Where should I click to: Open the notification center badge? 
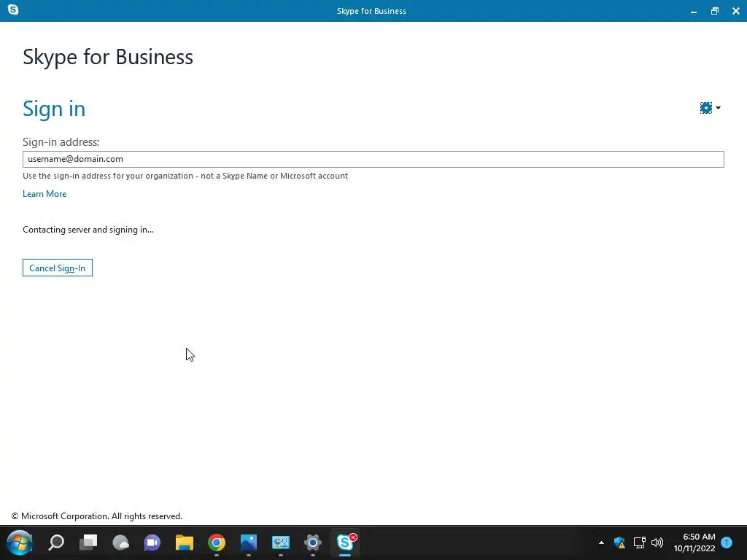727,542
